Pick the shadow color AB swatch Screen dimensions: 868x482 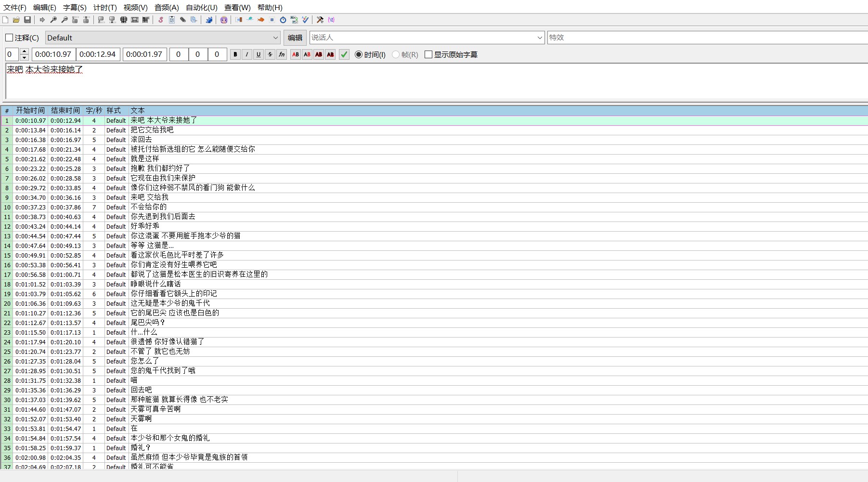pos(330,54)
